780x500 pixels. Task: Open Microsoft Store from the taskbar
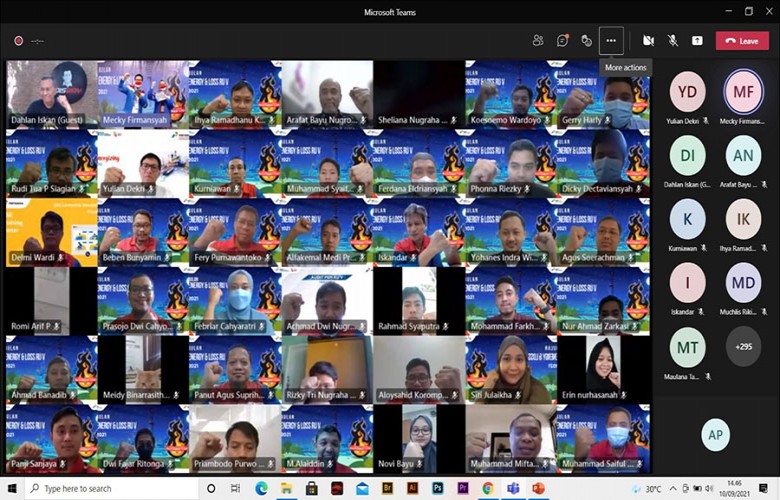click(312, 489)
